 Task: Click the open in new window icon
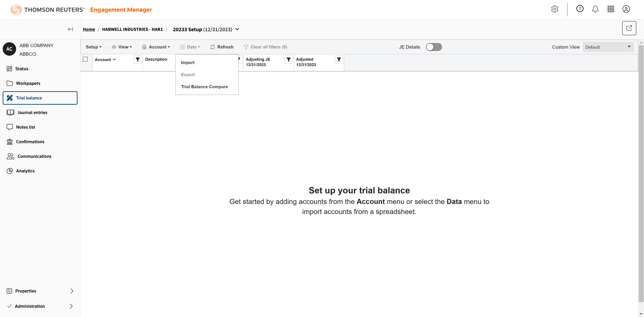click(x=629, y=28)
